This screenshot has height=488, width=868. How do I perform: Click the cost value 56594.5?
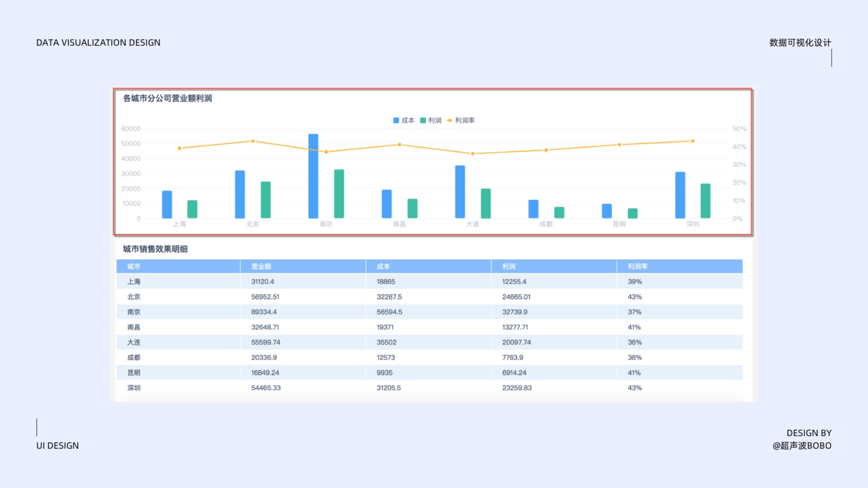389,312
